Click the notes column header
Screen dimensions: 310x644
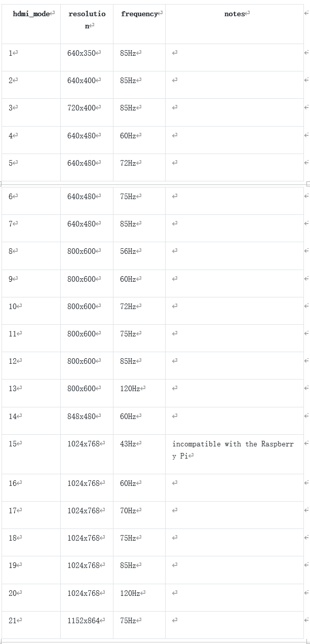click(235, 24)
